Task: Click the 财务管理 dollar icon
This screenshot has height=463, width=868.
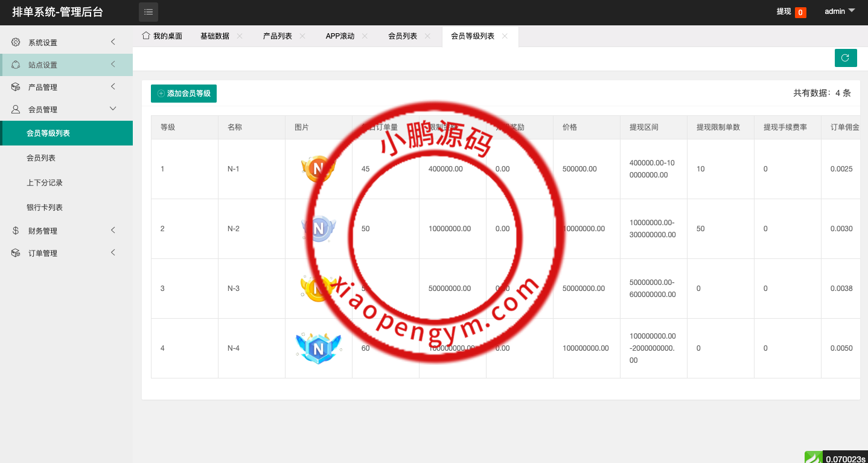Action: tap(16, 231)
